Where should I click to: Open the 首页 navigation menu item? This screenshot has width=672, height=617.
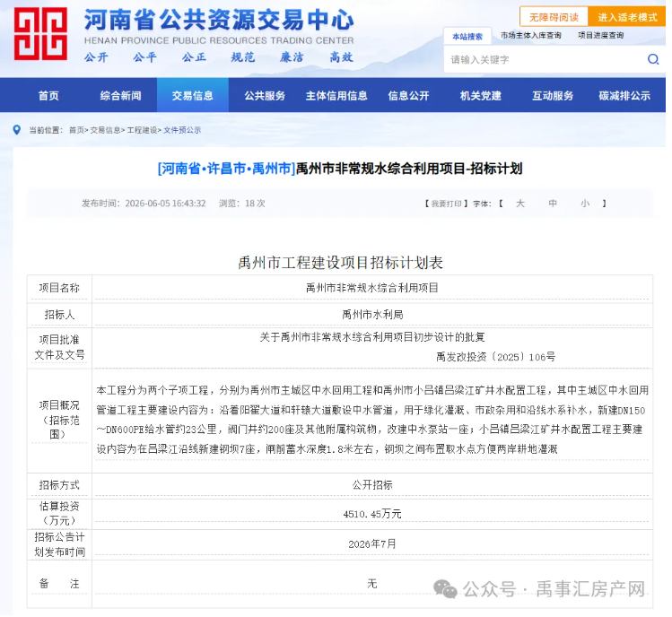click(48, 96)
